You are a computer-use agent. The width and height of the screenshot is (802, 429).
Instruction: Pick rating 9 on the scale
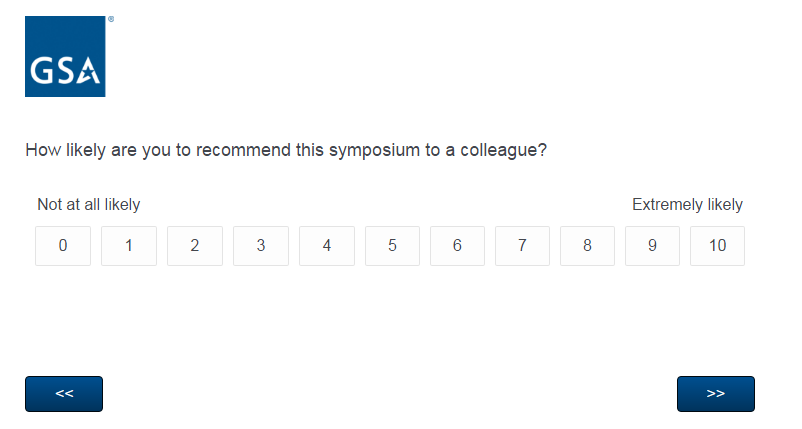652,246
